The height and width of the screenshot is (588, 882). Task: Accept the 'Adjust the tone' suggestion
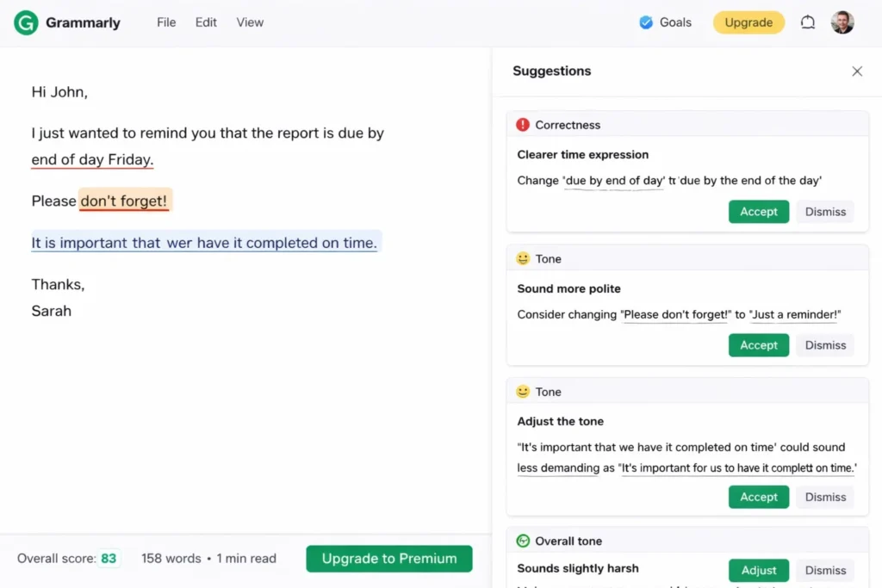758,497
